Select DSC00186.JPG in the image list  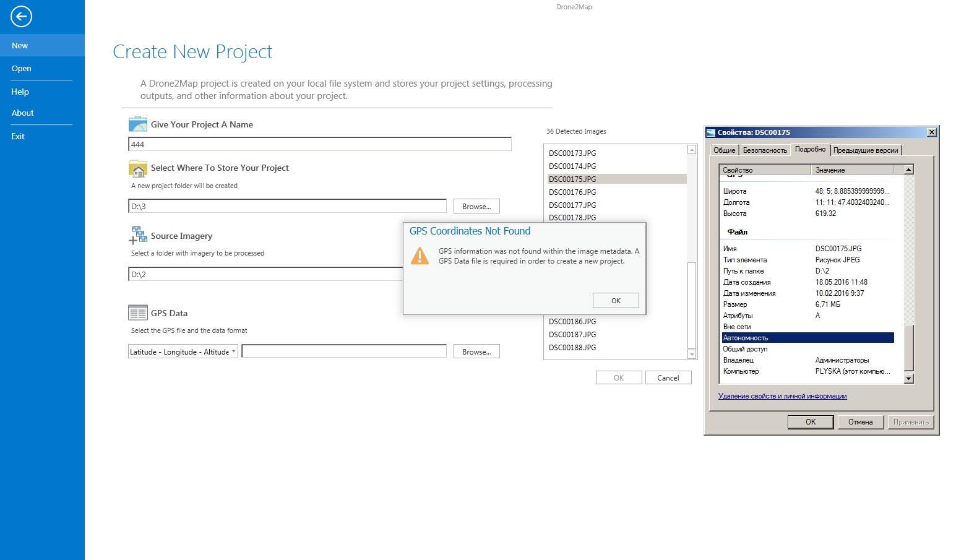(572, 322)
